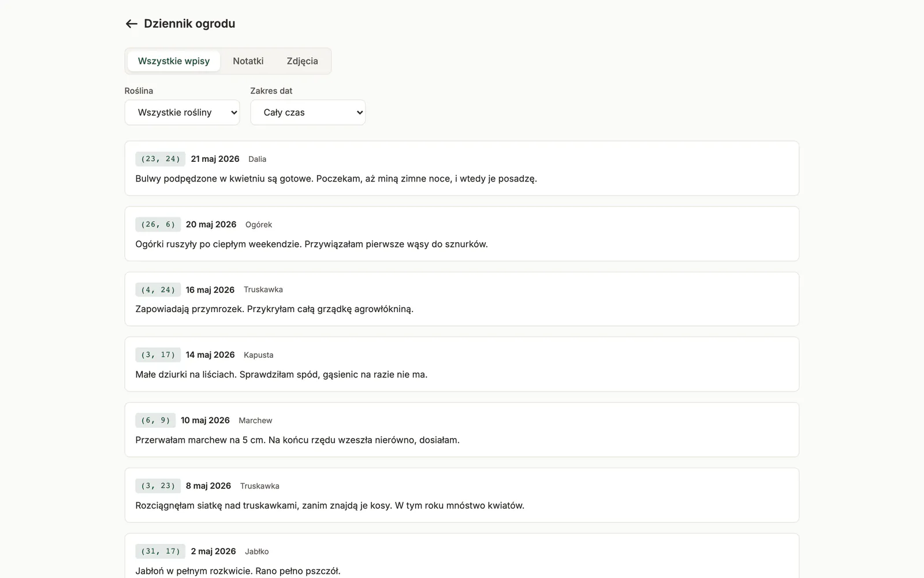
Task: Click the back arrow beside Dziennik ogrodu
Action: pyautogui.click(x=132, y=24)
